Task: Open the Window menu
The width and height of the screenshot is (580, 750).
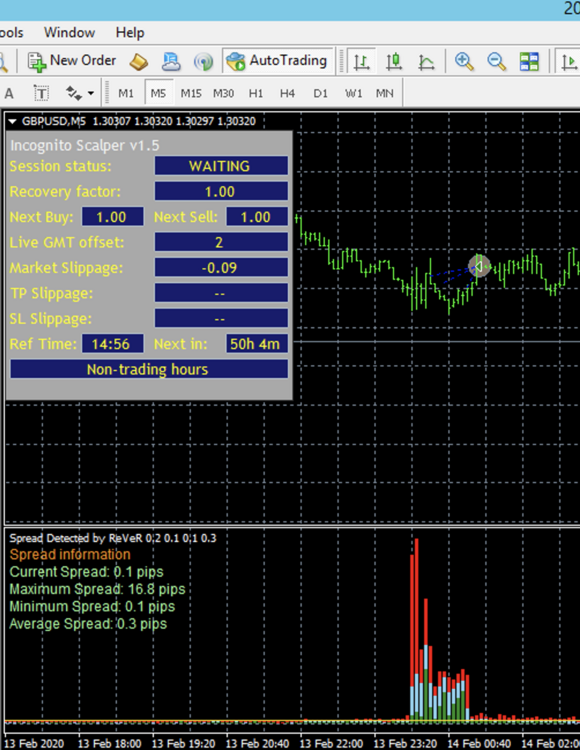Action: click(69, 33)
